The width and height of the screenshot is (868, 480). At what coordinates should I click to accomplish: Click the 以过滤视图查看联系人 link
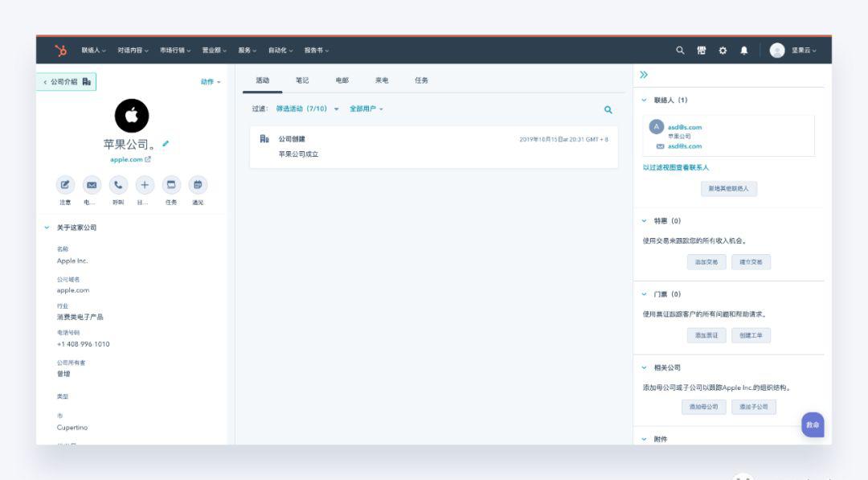(x=675, y=168)
